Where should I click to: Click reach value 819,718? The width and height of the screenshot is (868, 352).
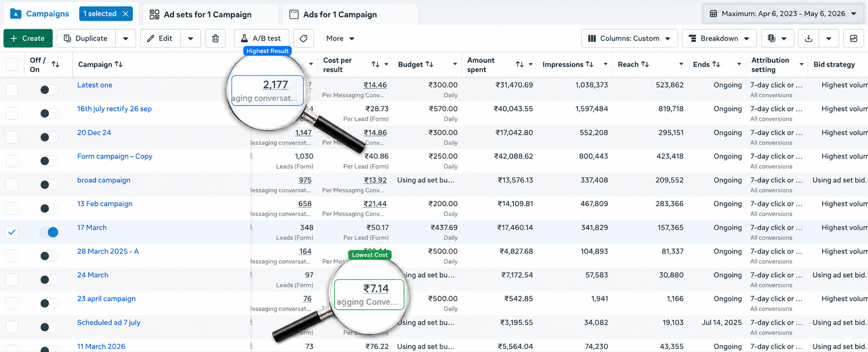(x=671, y=109)
